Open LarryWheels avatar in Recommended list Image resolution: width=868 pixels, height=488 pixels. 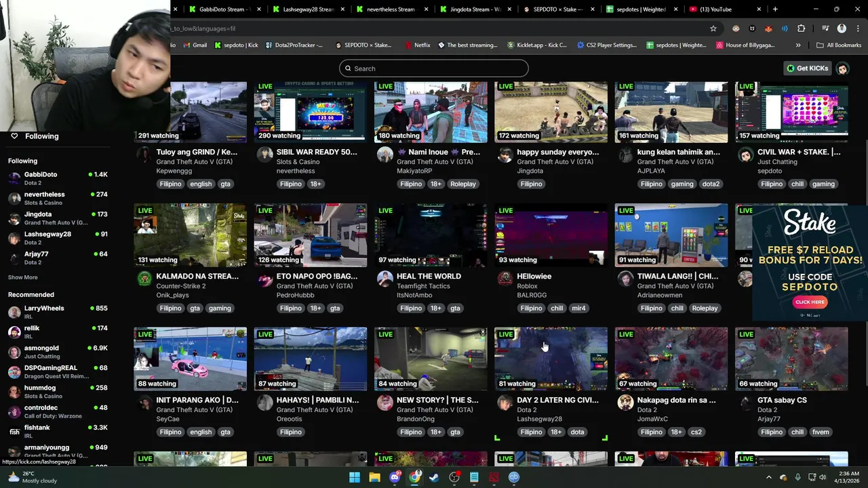(14, 312)
